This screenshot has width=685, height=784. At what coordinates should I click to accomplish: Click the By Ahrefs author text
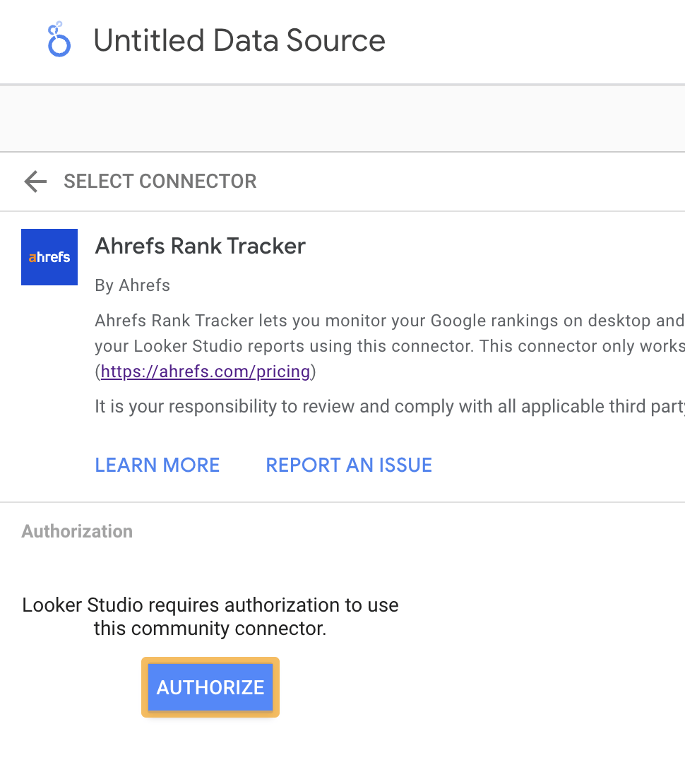point(132,285)
